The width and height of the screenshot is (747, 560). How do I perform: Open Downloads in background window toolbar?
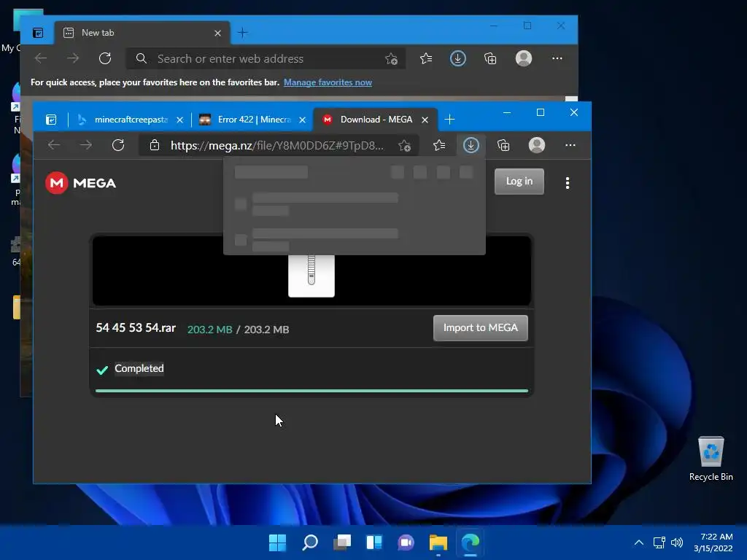pos(458,58)
